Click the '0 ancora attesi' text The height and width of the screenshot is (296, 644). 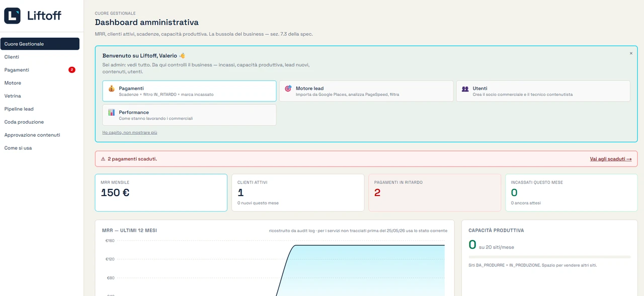pos(526,203)
